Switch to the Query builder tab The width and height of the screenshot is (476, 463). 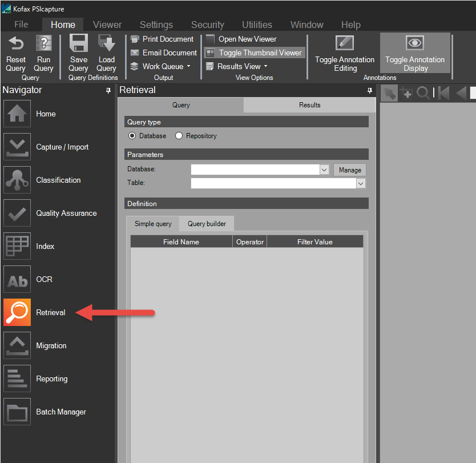207,224
